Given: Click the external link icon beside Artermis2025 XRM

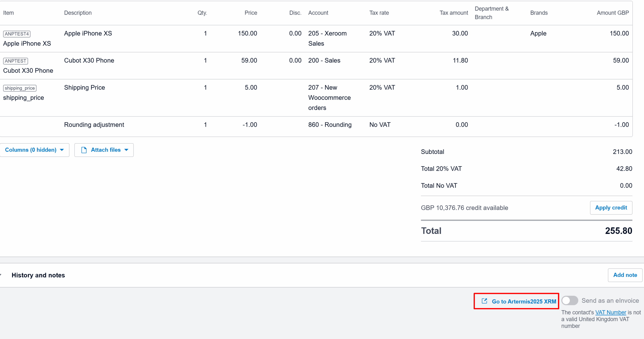Looking at the screenshot, I should (x=484, y=301).
